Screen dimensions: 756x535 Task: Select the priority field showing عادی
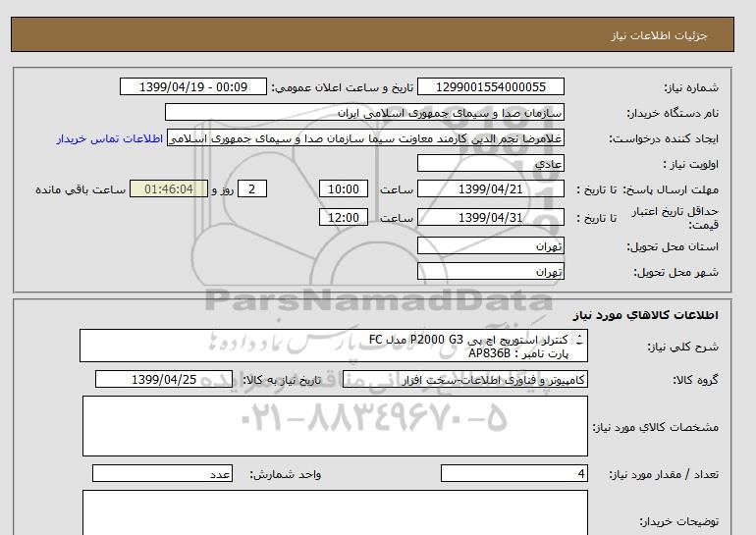point(490,163)
